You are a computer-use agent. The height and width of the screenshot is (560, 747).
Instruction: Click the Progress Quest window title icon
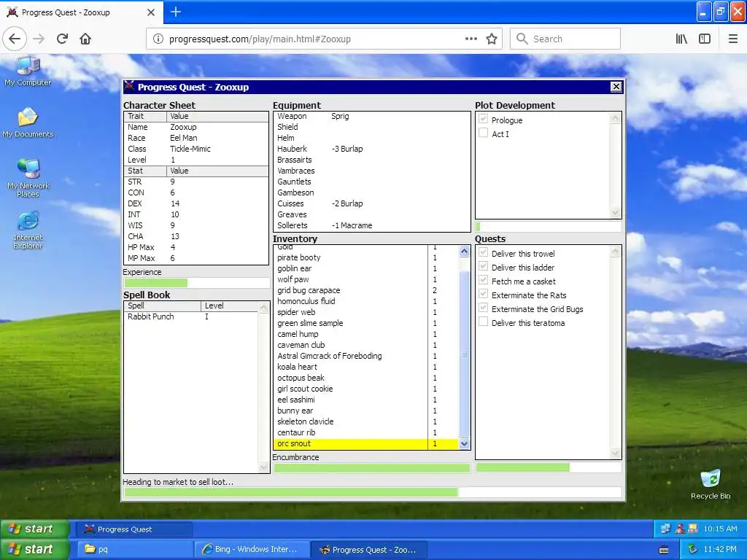pyautogui.click(x=129, y=86)
